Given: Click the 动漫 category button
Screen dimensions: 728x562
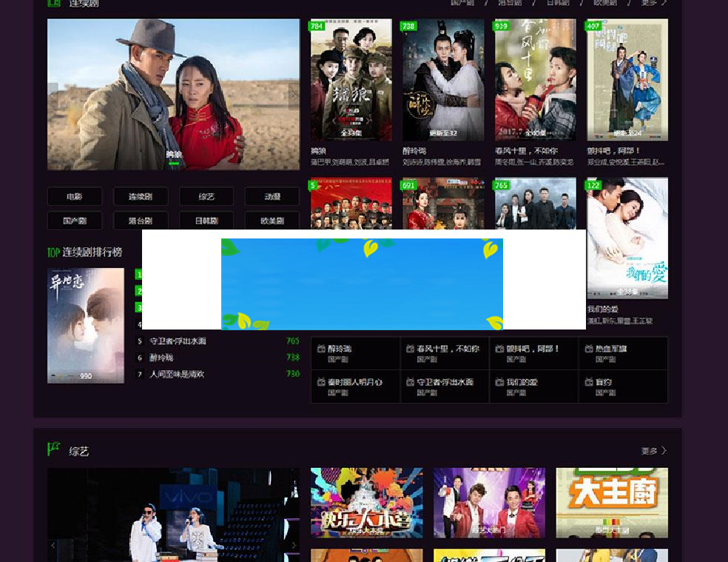Looking at the screenshot, I should pos(271,196).
